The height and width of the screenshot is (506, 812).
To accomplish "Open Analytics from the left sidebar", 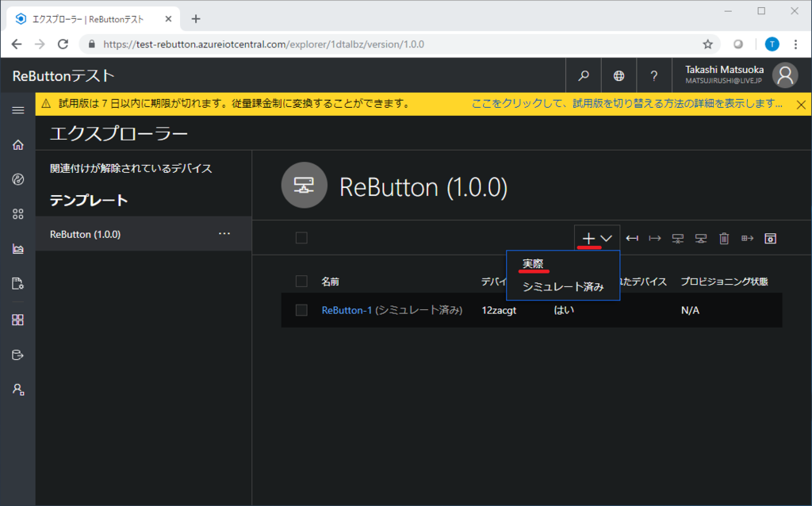I will [17, 248].
